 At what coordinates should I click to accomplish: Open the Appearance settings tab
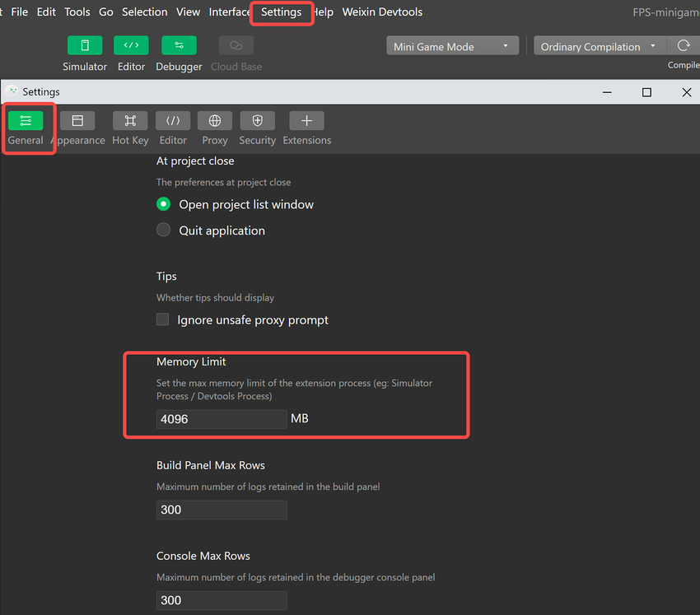coord(77,121)
